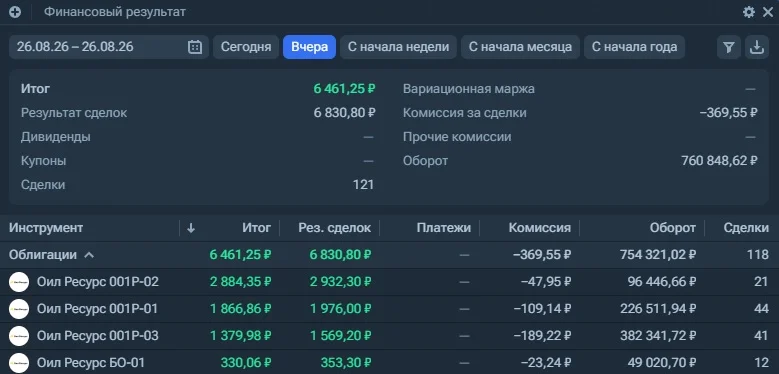Click the 49 020,70 ₽ turnover cell

[x=662, y=363]
